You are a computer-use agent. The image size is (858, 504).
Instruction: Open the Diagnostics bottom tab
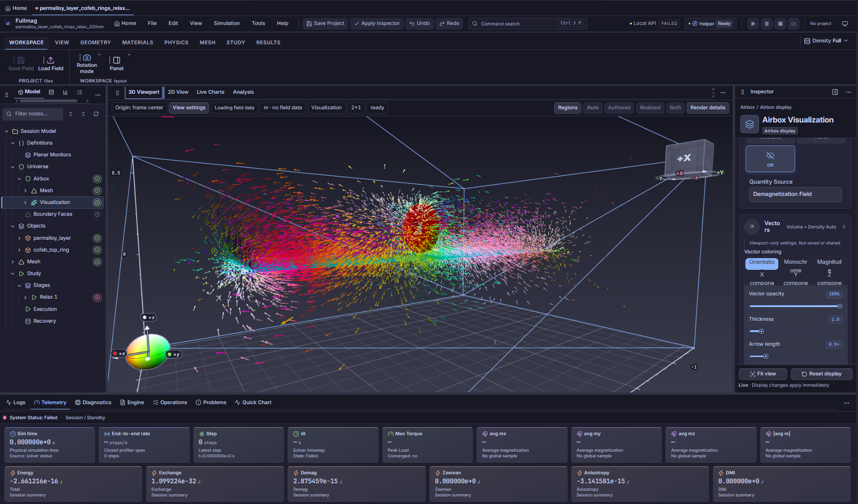click(93, 403)
